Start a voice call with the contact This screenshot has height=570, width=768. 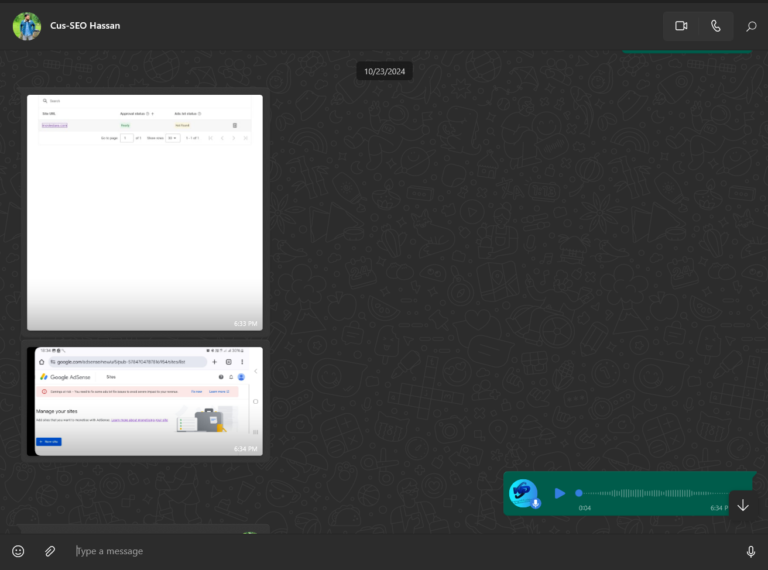click(x=716, y=26)
